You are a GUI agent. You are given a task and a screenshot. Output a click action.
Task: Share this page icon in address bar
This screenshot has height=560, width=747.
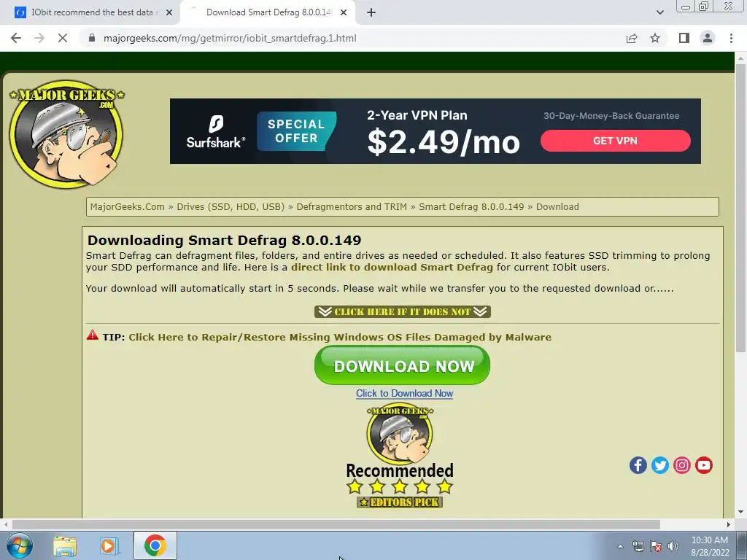(632, 38)
